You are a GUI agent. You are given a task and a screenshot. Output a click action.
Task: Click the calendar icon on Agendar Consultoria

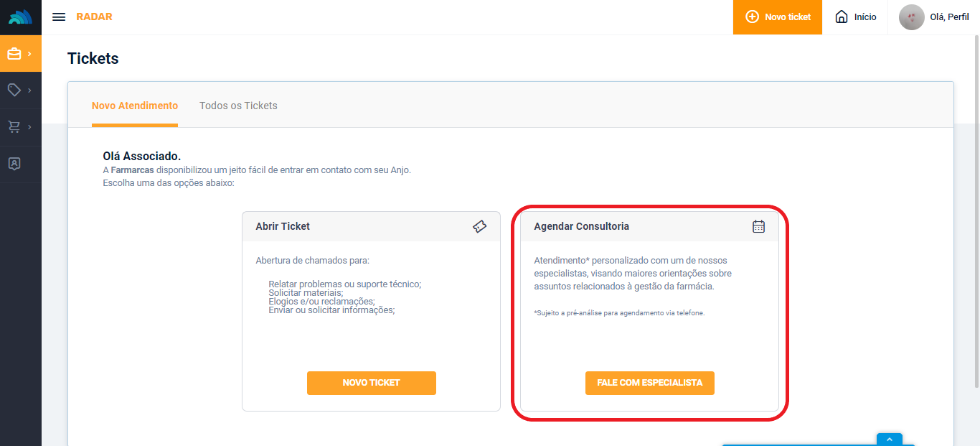coord(758,226)
